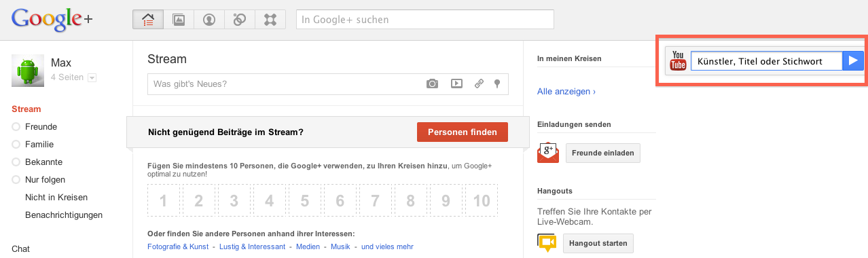Focus the In Google+ suchen field

point(425,20)
